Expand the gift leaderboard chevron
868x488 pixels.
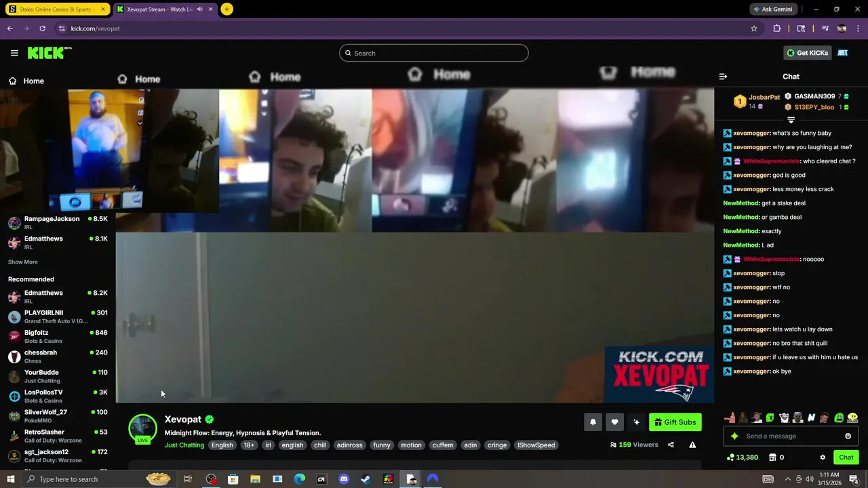coord(791,120)
